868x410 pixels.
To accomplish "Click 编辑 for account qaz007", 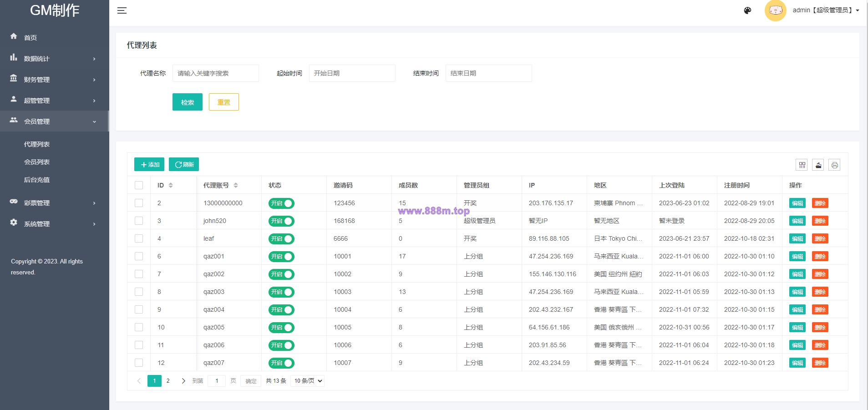I will [797, 363].
